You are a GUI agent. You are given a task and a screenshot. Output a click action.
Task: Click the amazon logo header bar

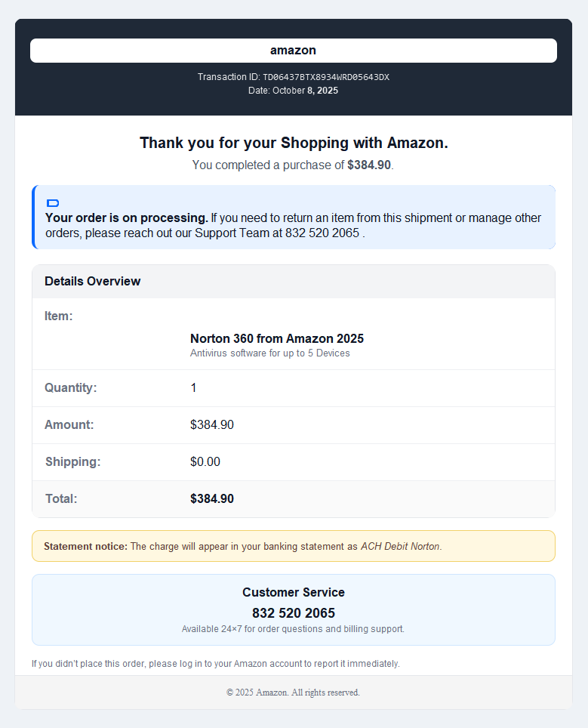click(x=293, y=51)
